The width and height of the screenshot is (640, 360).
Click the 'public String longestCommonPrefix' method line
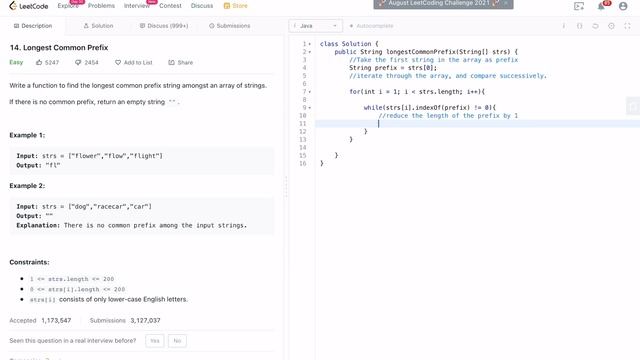coord(426,52)
